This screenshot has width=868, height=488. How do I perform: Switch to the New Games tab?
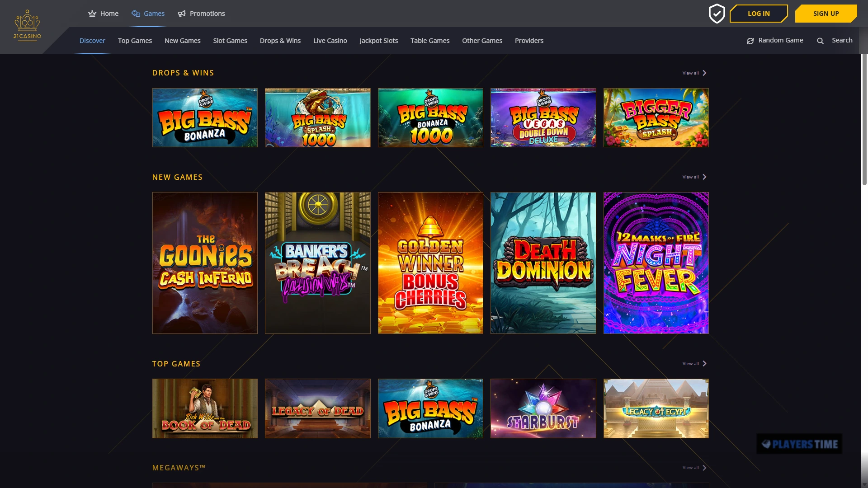(182, 41)
